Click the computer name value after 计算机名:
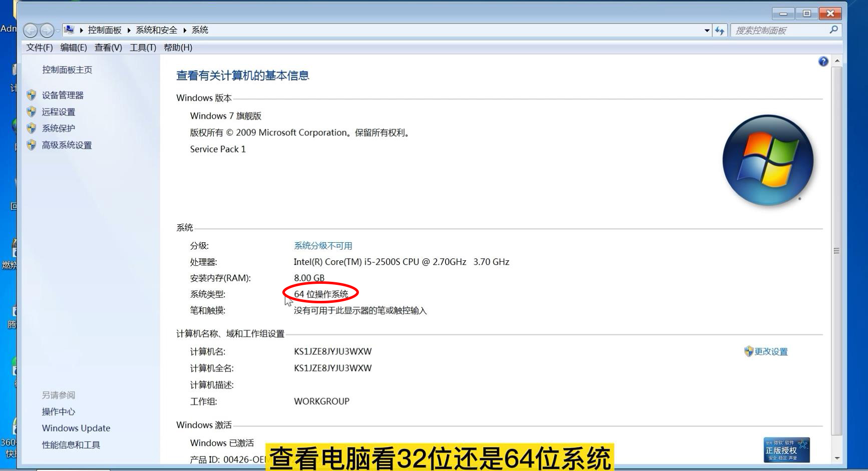This screenshot has width=868, height=471. [x=332, y=351]
